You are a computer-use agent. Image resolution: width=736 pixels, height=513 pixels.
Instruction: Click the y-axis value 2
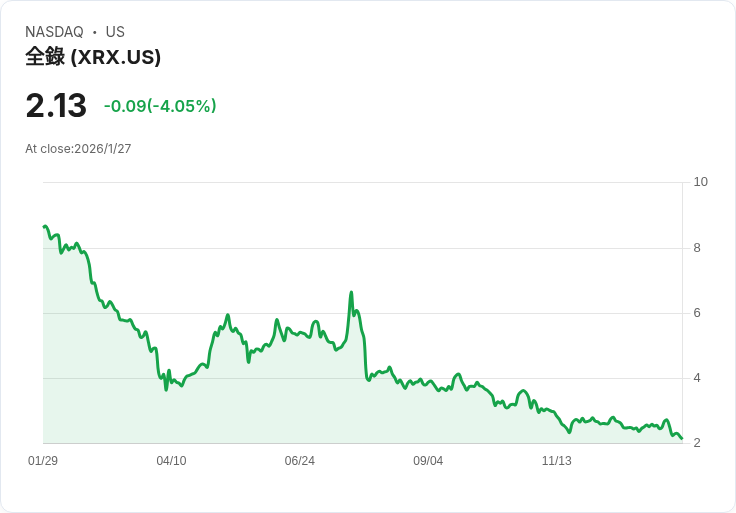pyautogui.click(x=698, y=443)
